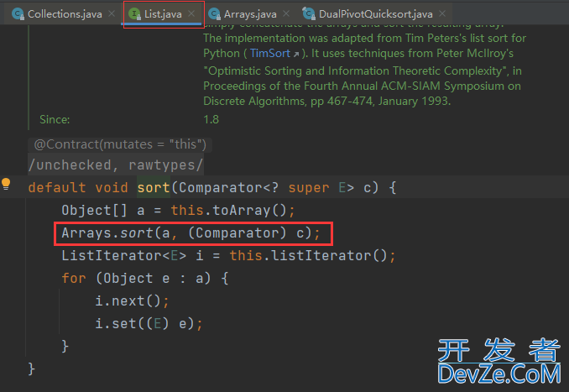Click the Comparator type in sort signature
The width and height of the screenshot is (569, 392).
(x=220, y=187)
